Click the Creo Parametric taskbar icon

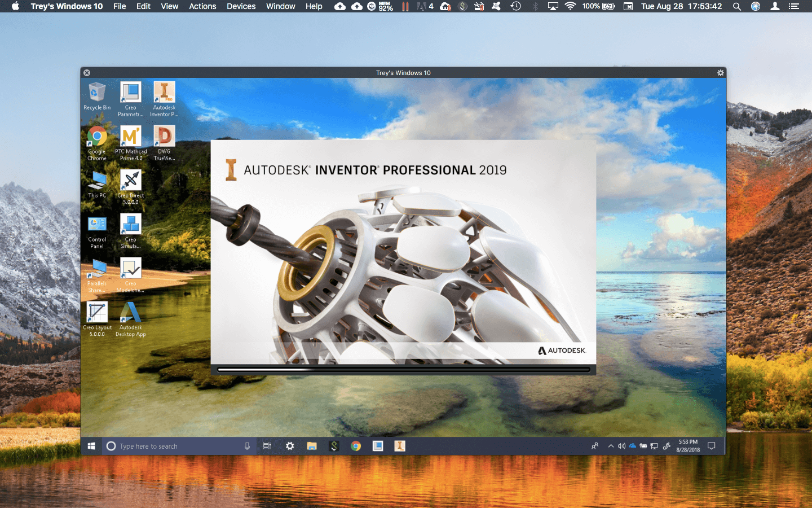[378, 446]
